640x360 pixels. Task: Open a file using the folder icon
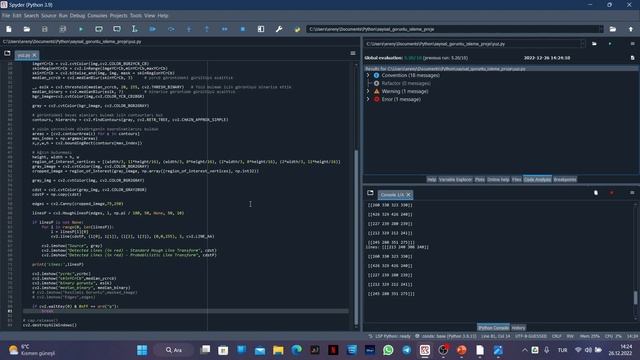[x=27, y=29]
